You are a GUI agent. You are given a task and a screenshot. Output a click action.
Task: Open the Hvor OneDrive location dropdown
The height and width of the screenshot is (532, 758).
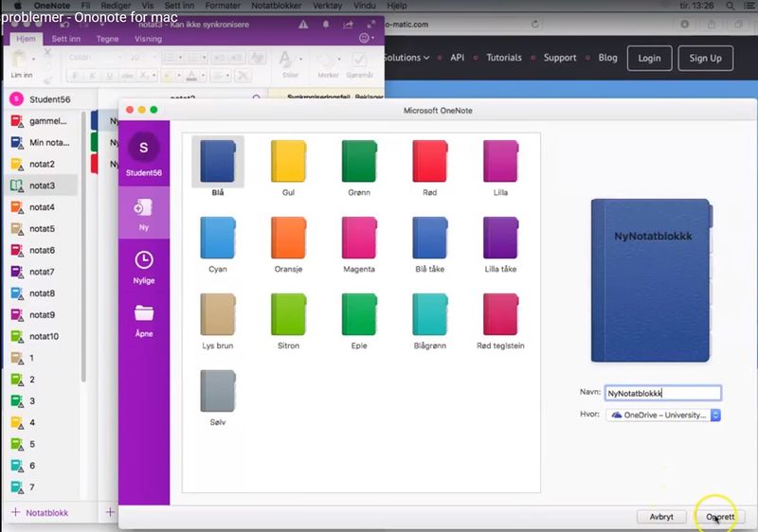pos(662,415)
